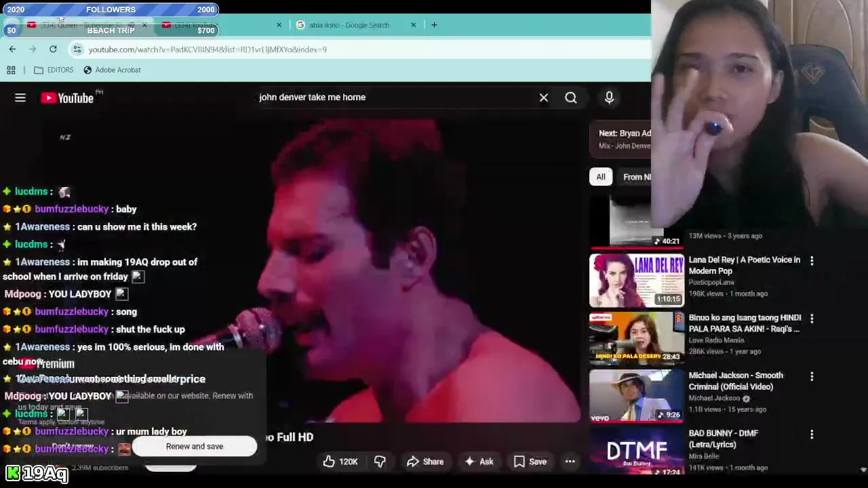Go to the YouTube home logo
Viewport: 868px width, 488px height.
(x=67, y=98)
